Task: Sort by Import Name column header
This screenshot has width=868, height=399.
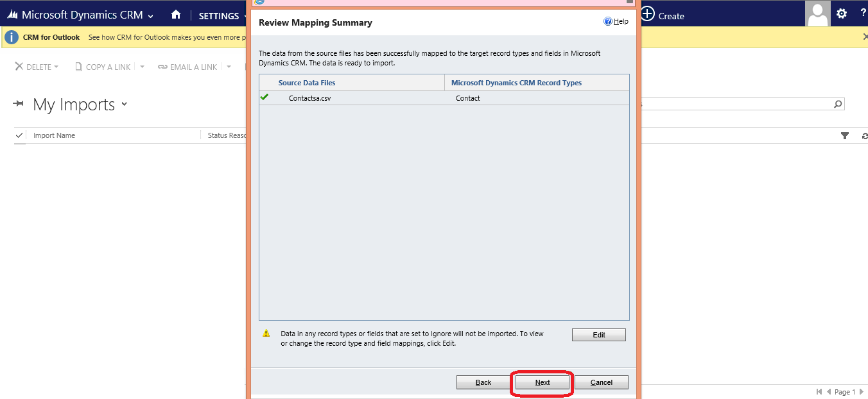Action: pos(54,135)
